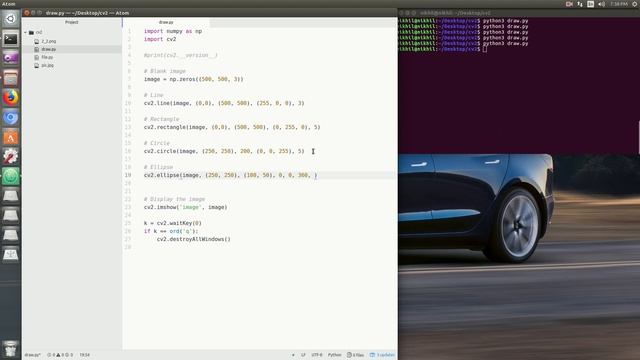Open encoding selector UTF-8
Viewport: 640px width, 360px height.
click(317, 355)
